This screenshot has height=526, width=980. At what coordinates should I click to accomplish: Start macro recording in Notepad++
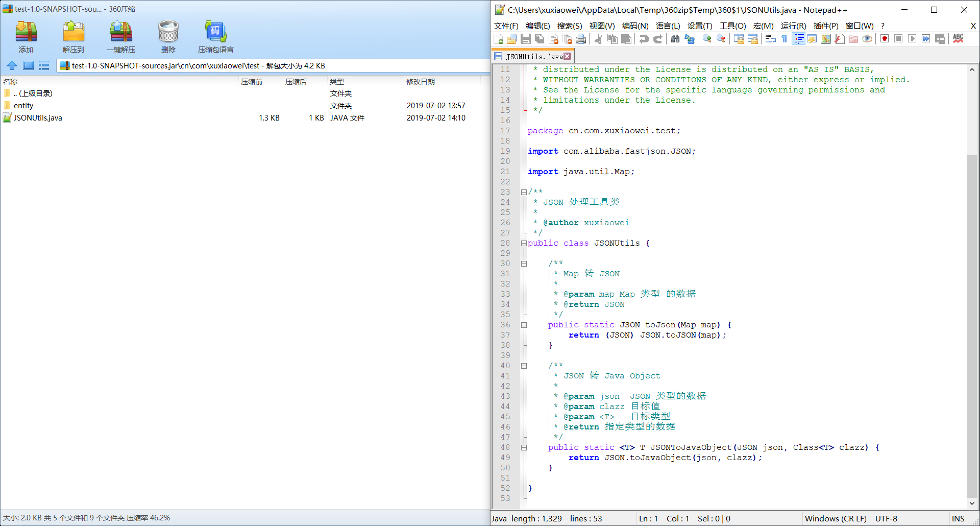885,39
